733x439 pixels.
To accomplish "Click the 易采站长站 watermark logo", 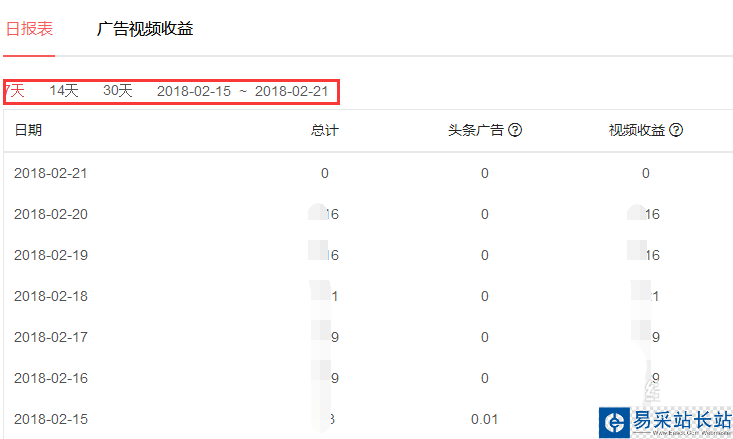I will coord(665,422).
